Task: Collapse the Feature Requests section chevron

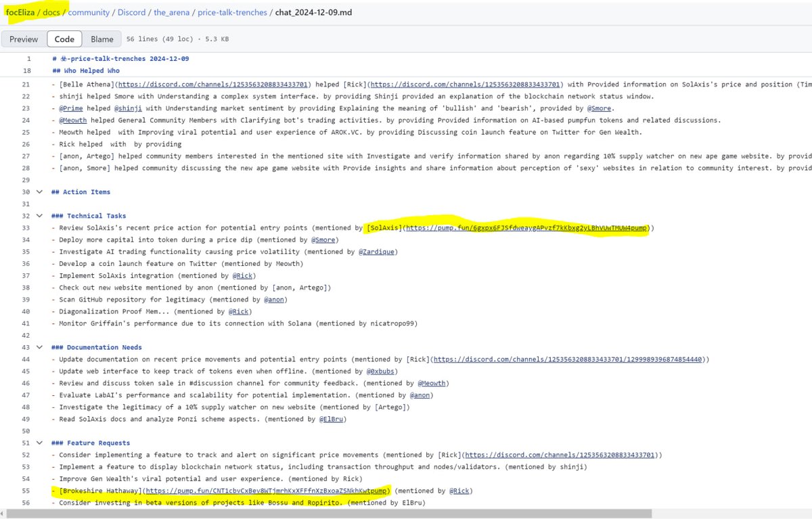Action: [x=39, y=443]
